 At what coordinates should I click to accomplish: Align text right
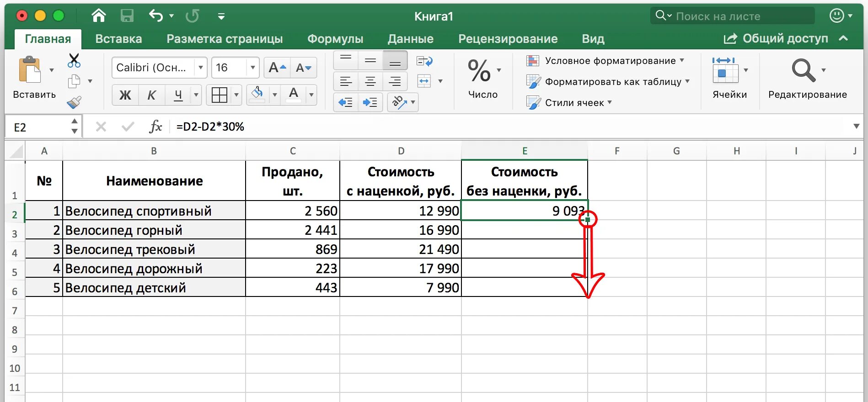pos(395,81)
